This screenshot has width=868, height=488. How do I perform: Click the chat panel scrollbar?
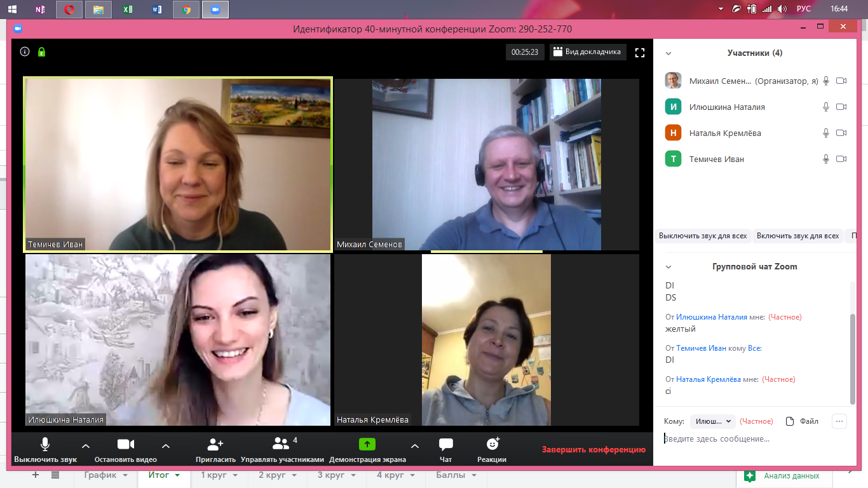pos(853,358)
